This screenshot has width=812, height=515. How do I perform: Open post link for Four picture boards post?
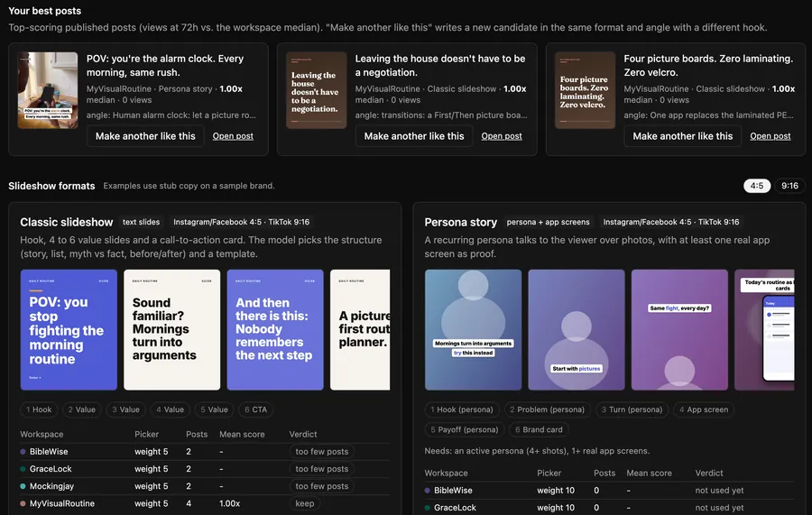[770, 136]
